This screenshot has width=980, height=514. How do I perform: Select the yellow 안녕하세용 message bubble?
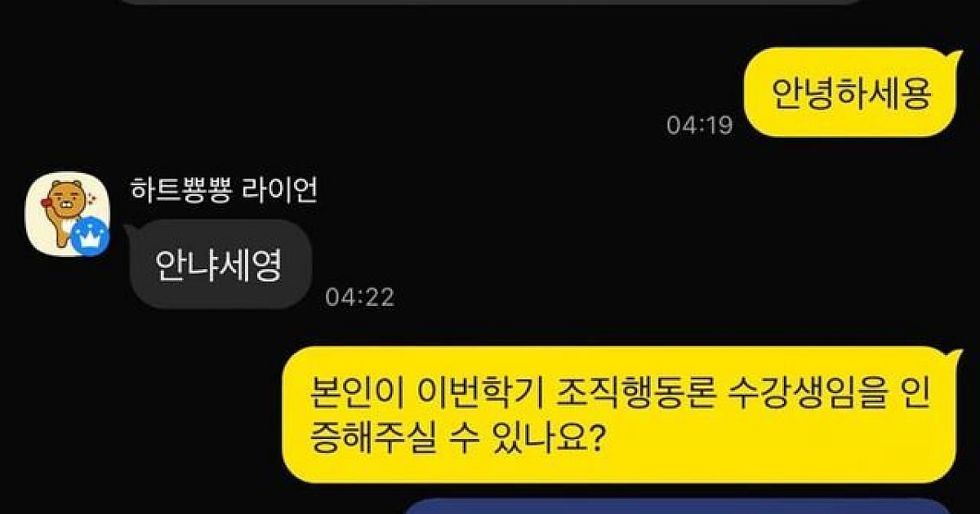[849, 93]
